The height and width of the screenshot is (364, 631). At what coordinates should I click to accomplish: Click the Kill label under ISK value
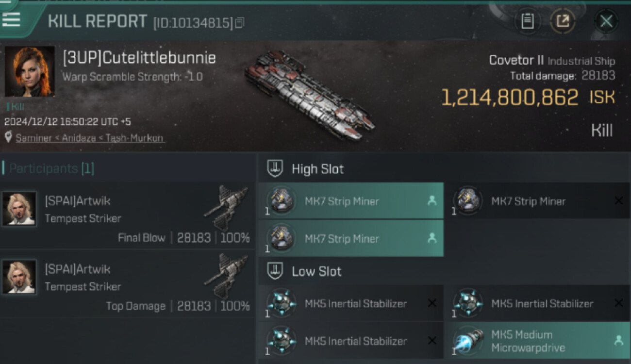click(x=601, y=131)
